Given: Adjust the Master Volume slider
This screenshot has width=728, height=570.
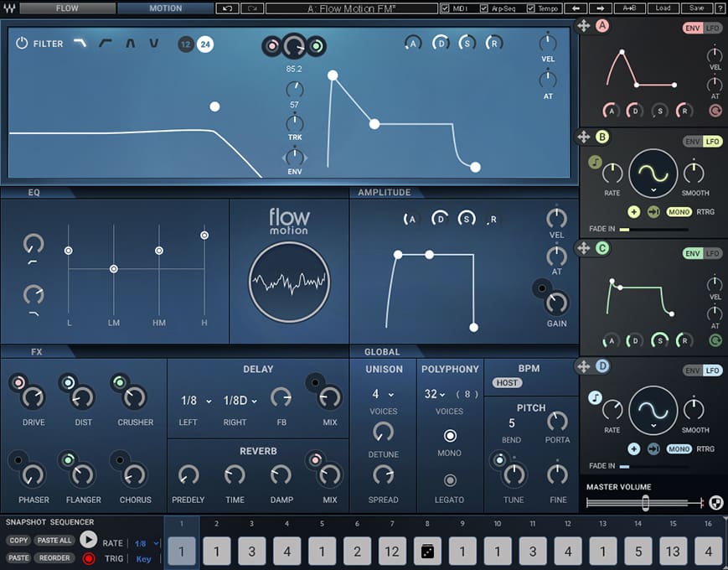Looking at the screenshot, I should coord(645,503).
